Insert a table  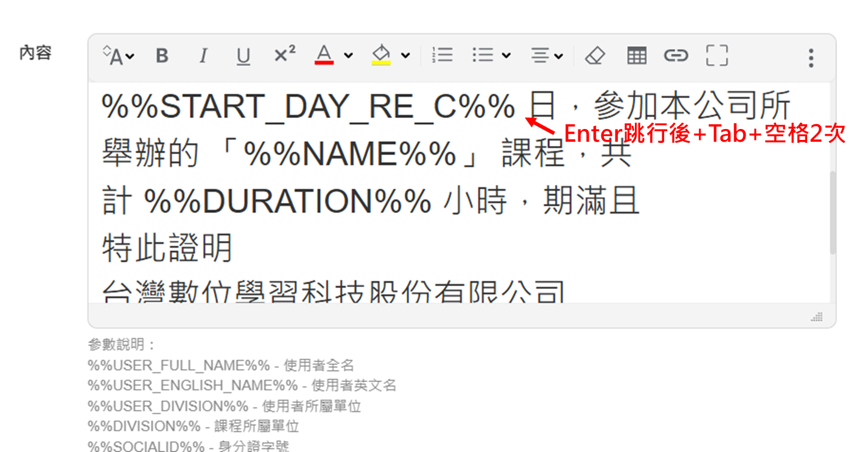[x=636, y=55]
